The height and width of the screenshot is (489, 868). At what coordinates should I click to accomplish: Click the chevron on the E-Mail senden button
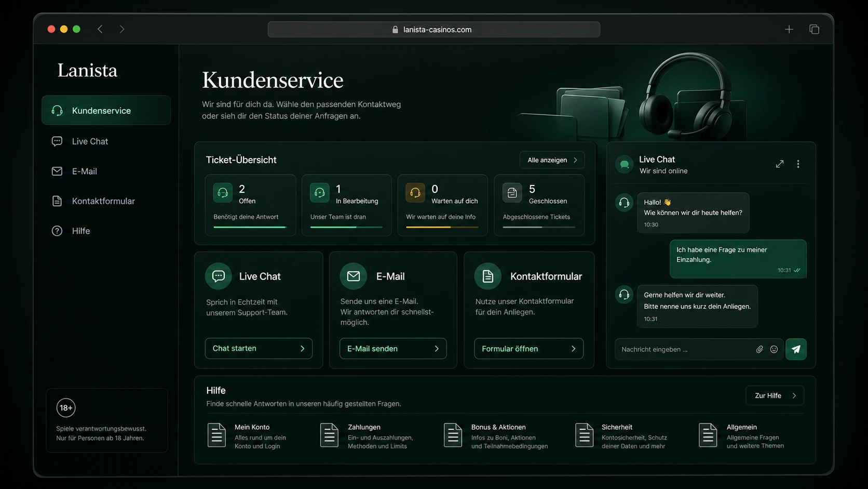[x=437, y=349]
